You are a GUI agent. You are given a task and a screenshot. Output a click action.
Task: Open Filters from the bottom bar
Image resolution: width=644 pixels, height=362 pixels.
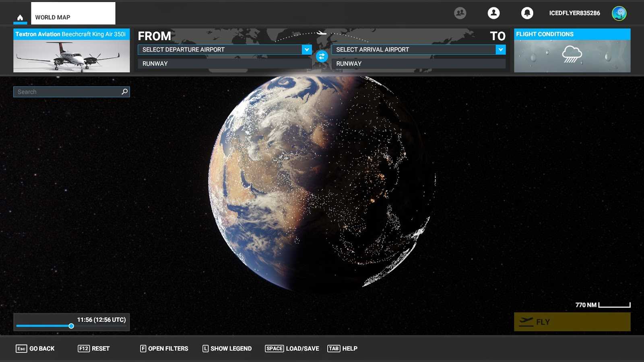(164, 348)
